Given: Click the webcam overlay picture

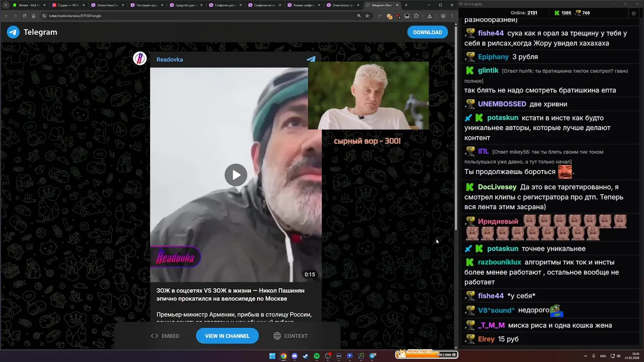Looking at the screenshot, I should click(368, 96).
